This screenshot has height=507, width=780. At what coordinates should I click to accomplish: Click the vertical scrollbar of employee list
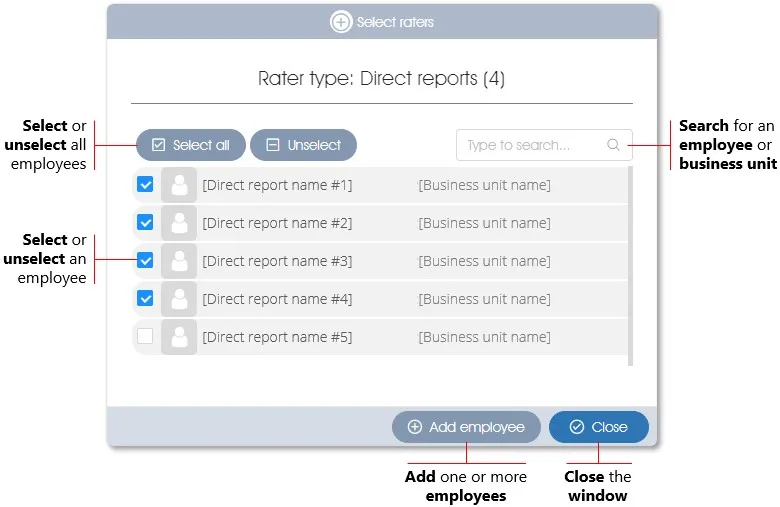pos(629,265)
